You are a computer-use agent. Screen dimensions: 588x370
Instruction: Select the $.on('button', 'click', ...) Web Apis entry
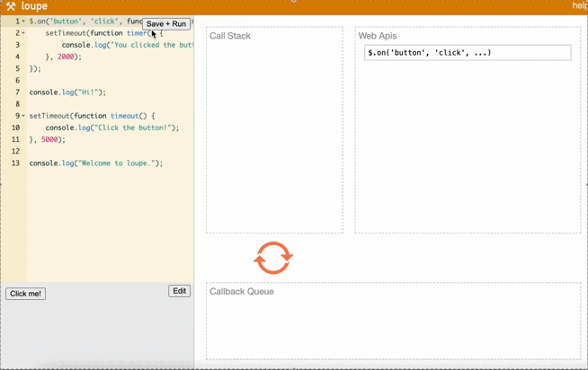(x=468, y=53)
